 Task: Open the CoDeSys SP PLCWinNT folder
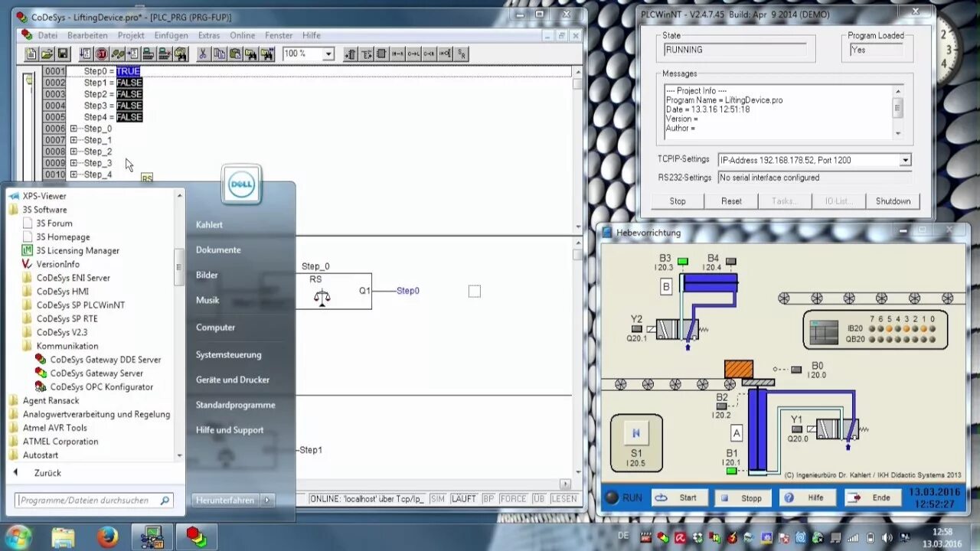[x=80, y=305]
